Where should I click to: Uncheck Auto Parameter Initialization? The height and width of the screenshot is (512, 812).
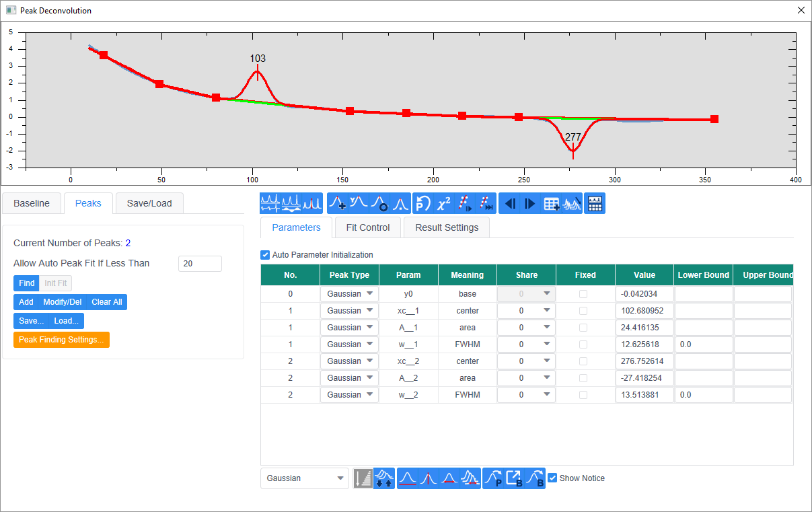pyautogui.click(x=265, y=255)
